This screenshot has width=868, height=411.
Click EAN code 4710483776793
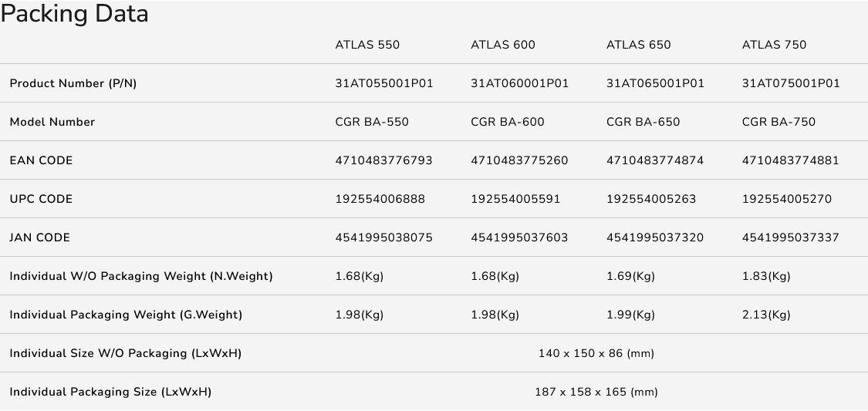384,160
